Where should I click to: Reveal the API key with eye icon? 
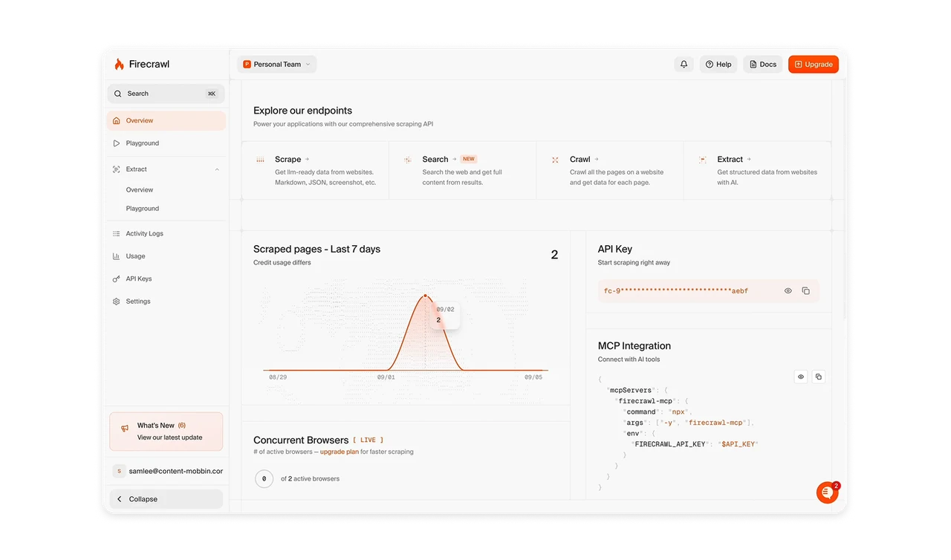click(788, 291)
